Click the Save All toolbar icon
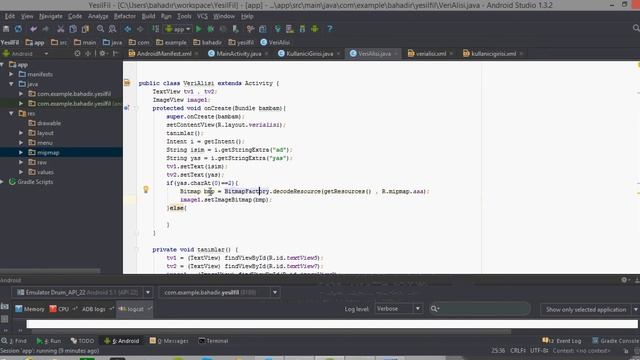640x360 pixels. 6,29
